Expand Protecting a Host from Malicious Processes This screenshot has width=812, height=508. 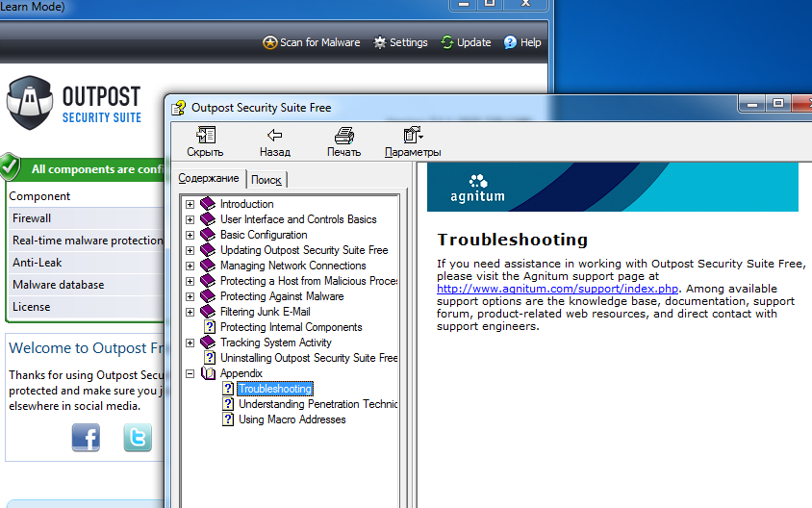(190, 282)
